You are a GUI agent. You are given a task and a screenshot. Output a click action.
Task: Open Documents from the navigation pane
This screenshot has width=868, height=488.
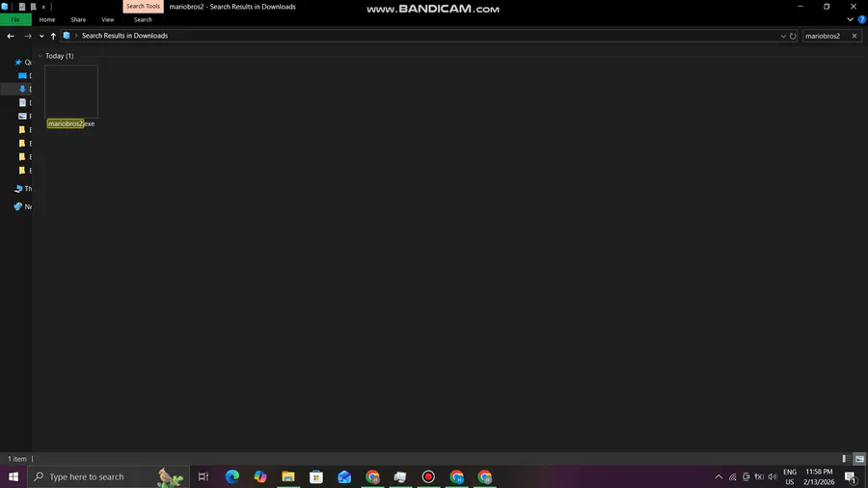[22, 102]
